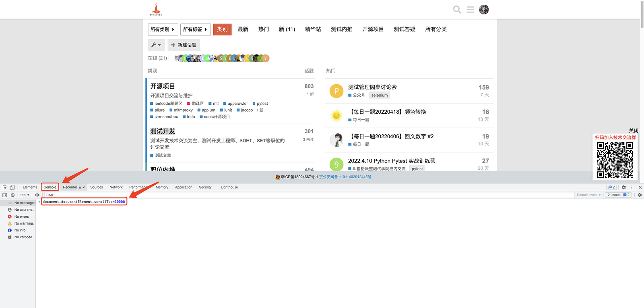The width and height of the screenshot is (644, 308).
Task: Open the Default levels dropdown
Action: coord(588,195)
